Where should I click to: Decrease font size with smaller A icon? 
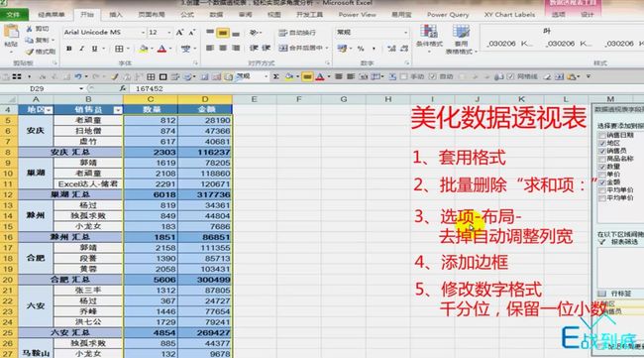[x=192, y=32]
